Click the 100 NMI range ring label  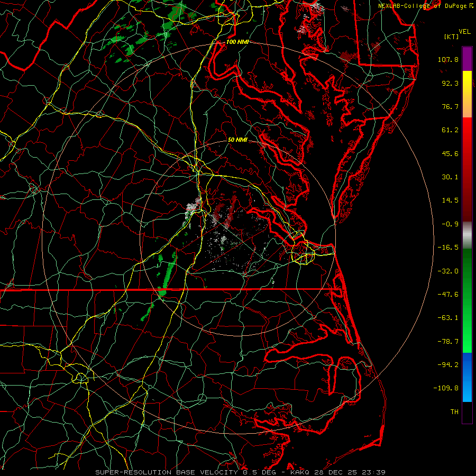237,42
